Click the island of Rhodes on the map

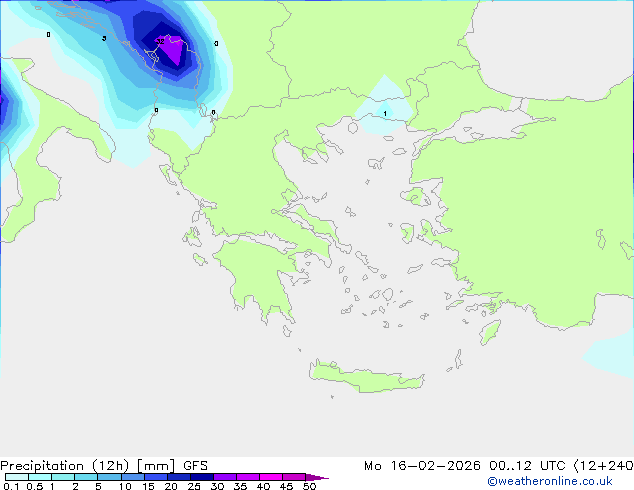tap(490, 332)
